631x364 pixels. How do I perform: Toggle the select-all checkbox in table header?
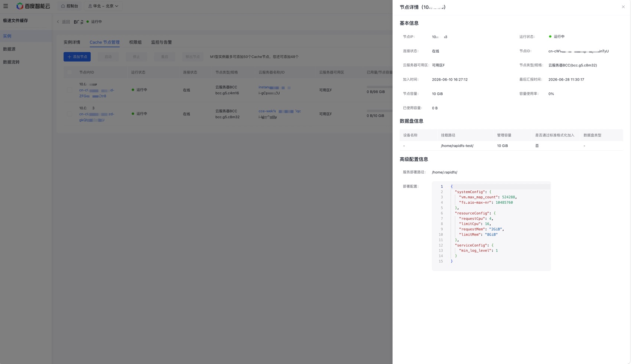tap(69, 72)
